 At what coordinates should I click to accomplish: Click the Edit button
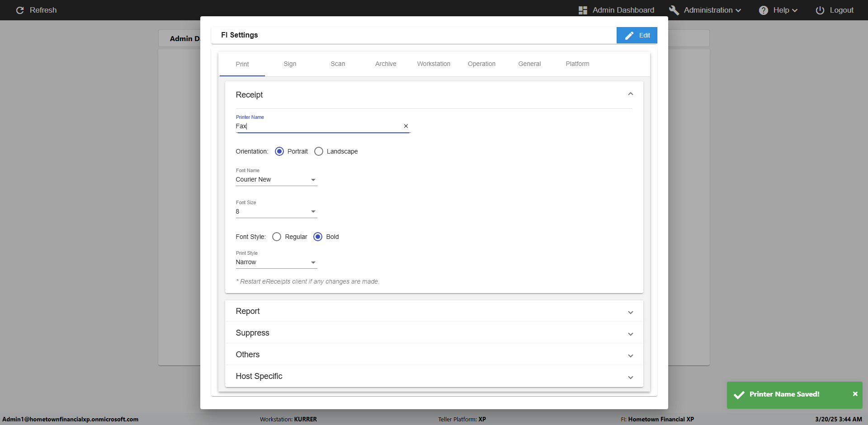click(x=637, y=35)
